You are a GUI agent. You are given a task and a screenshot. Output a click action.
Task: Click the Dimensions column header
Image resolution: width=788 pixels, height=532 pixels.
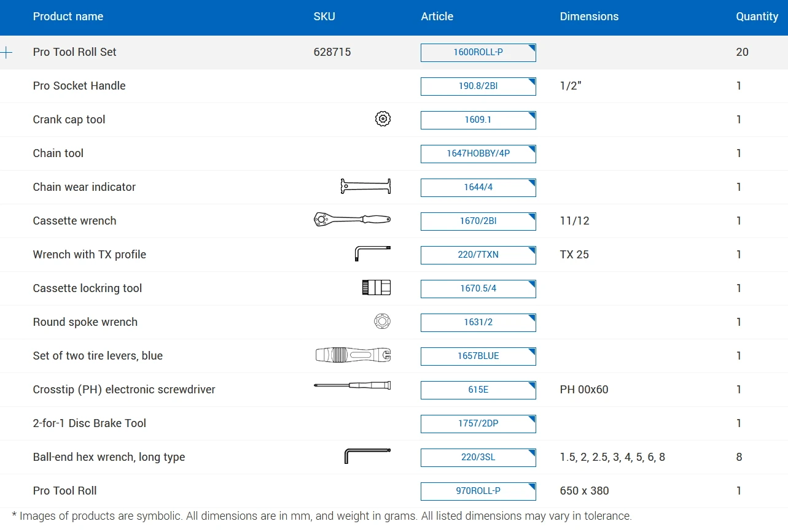589,17
